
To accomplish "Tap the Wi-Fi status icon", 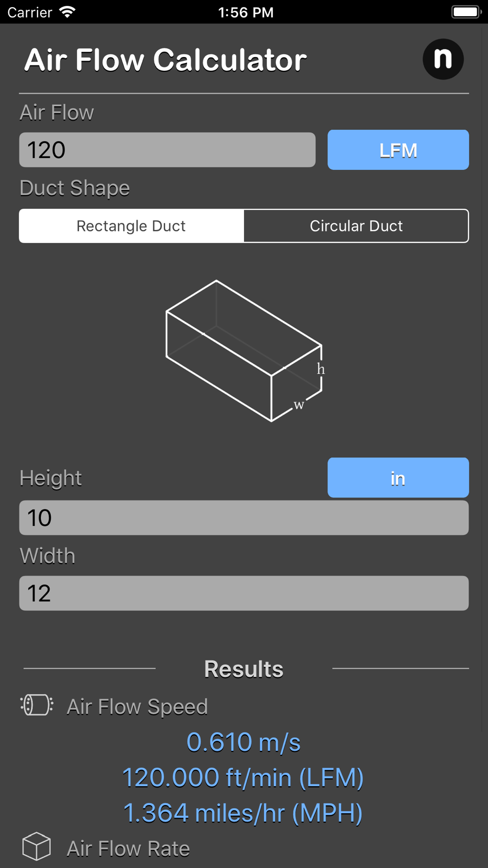I will 67,12.
